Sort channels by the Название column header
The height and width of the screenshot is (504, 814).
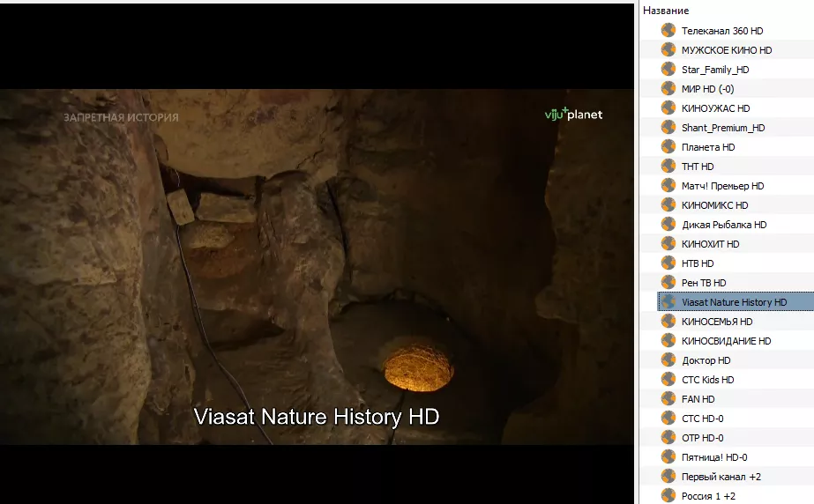tap(666, 11)
